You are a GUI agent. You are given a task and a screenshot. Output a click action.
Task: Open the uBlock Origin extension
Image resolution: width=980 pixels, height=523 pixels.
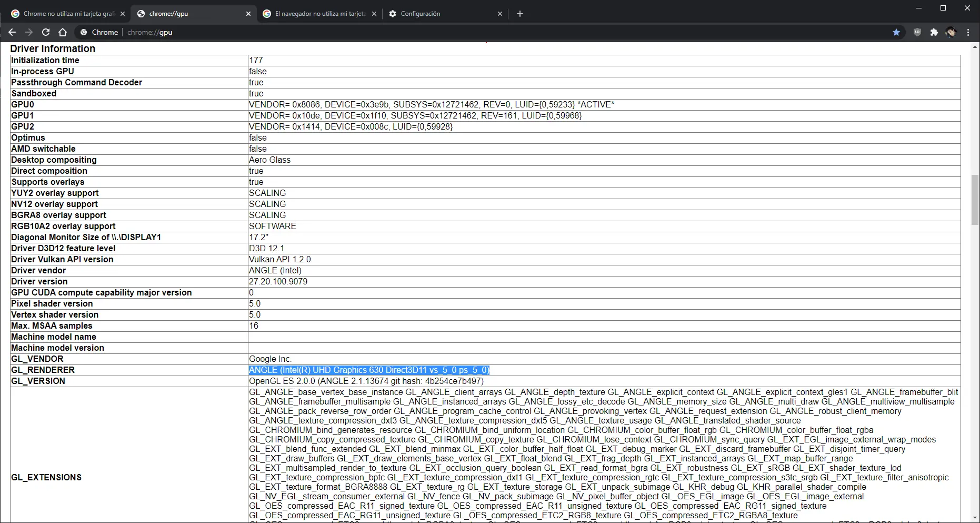pos(917,32)
